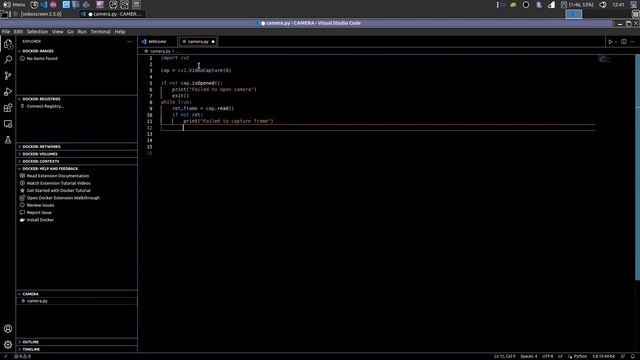The width and height of the screenshot is (640, 360).
Task: Expand the Timeline section
Action: 77,349
